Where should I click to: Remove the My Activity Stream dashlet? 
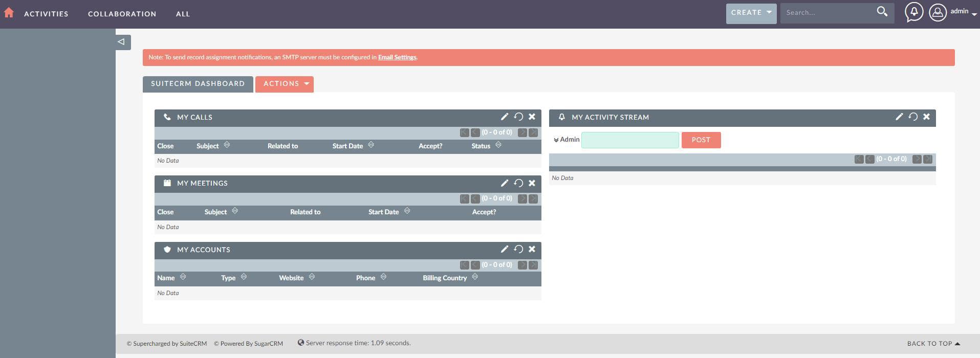tap(927, 117)
